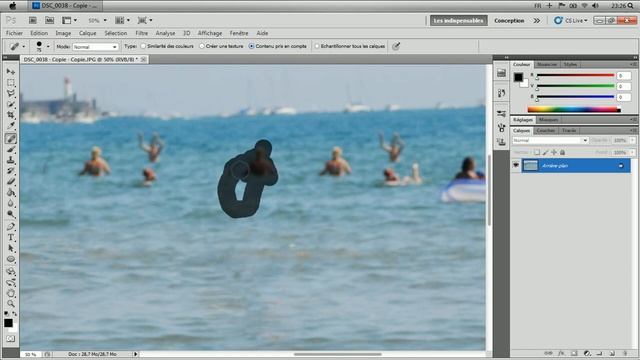
Task: Select the 3D Rotate tool
Action: coord(11,272)
